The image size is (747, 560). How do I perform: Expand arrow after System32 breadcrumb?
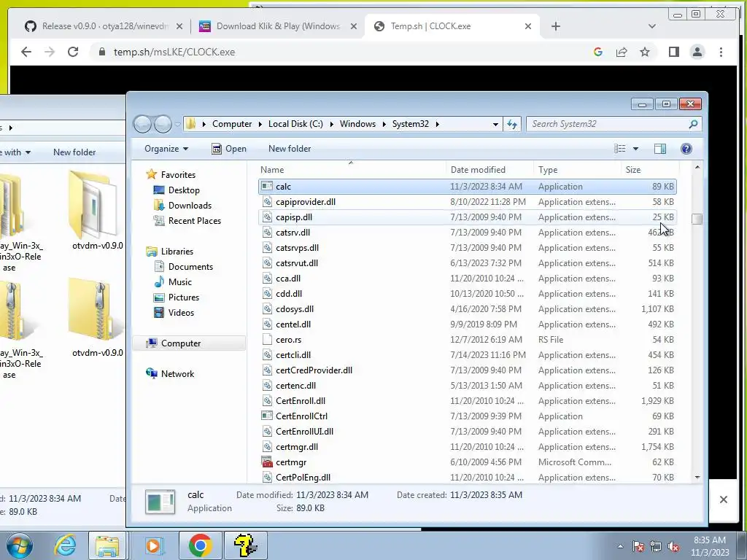coord(438,124)
